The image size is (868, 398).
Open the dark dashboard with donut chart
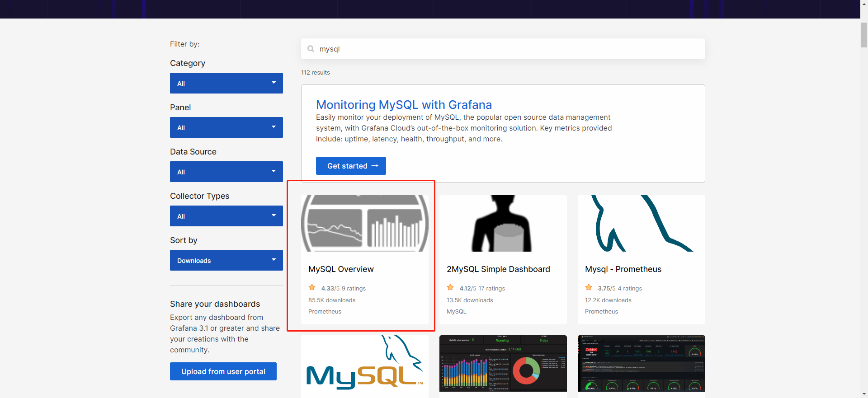tap(503, 363)
